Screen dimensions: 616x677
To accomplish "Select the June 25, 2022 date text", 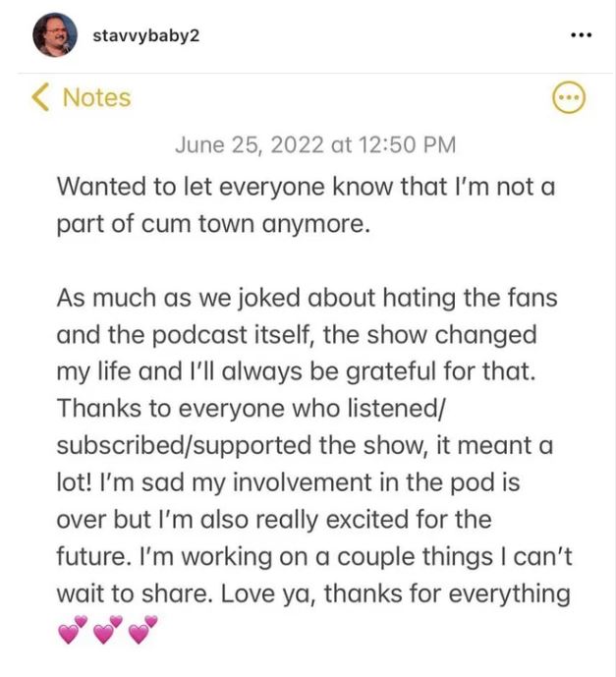I will click(x=250, y=144).
